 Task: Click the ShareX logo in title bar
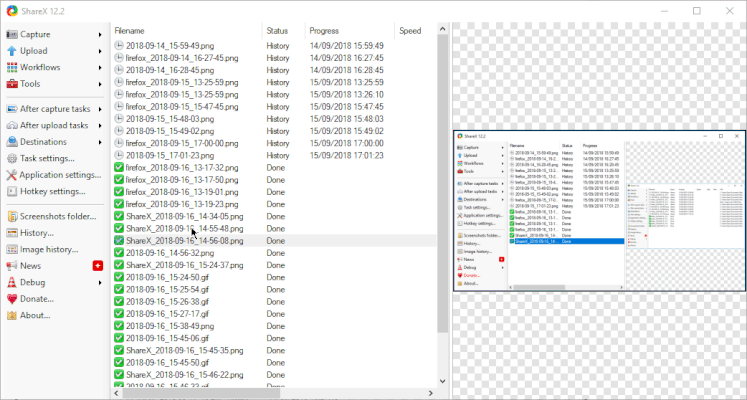click(12, 11)
